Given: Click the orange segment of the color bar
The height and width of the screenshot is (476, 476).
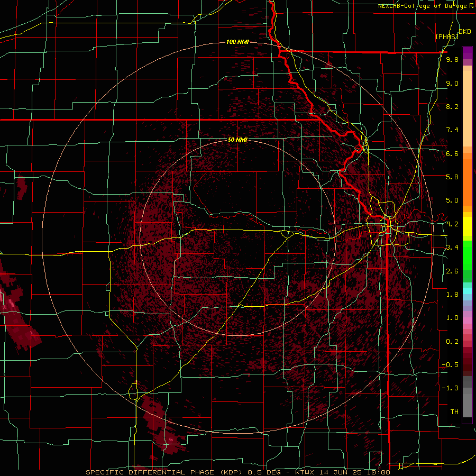Looking at the screenshot, I should (467, 182).
